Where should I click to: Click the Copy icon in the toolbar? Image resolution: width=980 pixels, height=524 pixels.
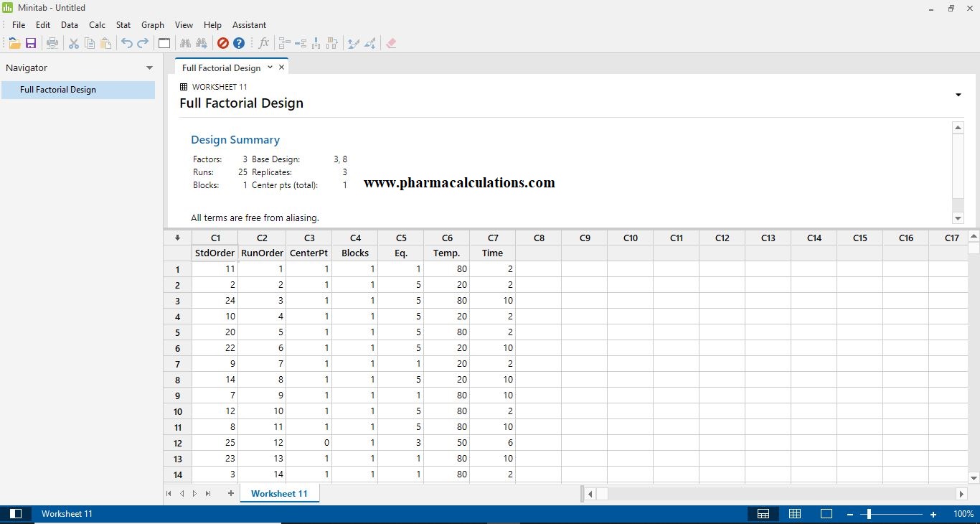[x=89, y=43]
